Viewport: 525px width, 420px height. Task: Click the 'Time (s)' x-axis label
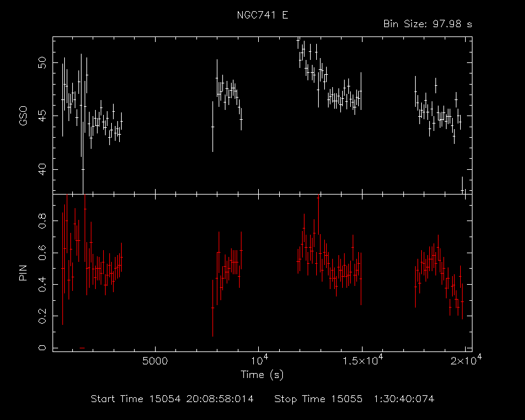click(262, 374)
